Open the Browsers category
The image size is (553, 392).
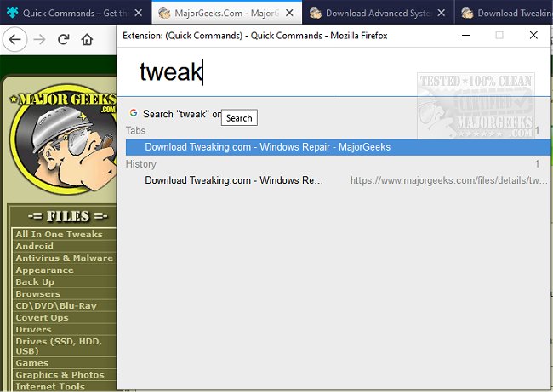coord(37,293)
